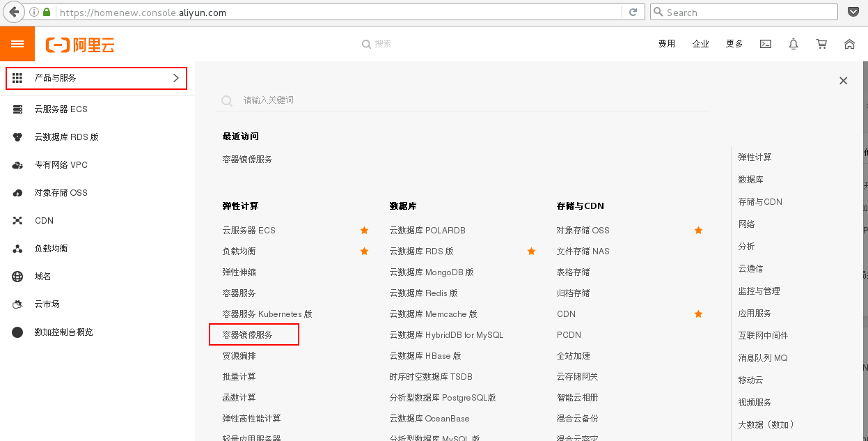Click the top search magnifier icon

(367, 44)
